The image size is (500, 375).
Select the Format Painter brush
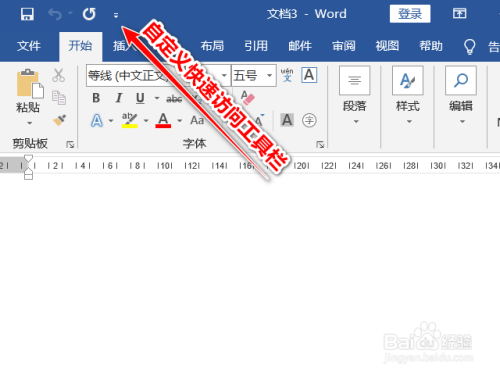(59, 120)
